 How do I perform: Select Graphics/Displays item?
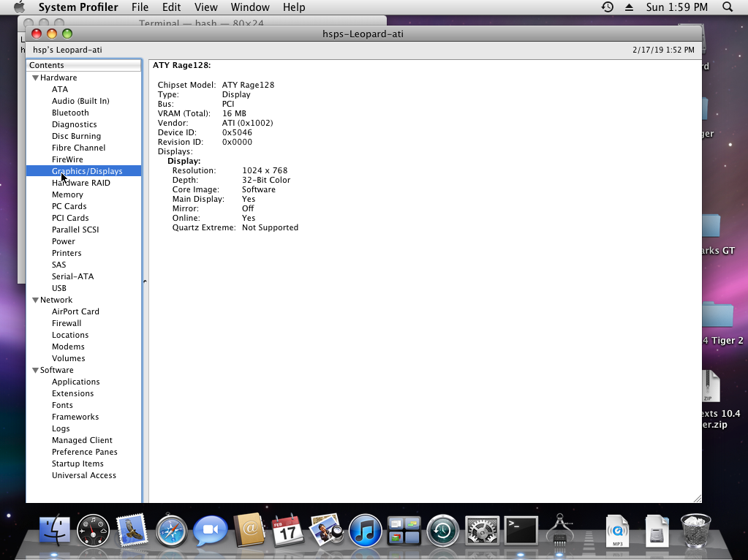84,171
